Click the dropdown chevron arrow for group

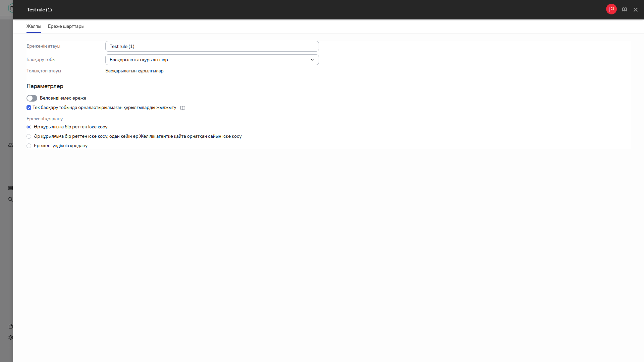pyautogui.click(x=312, y=60)
